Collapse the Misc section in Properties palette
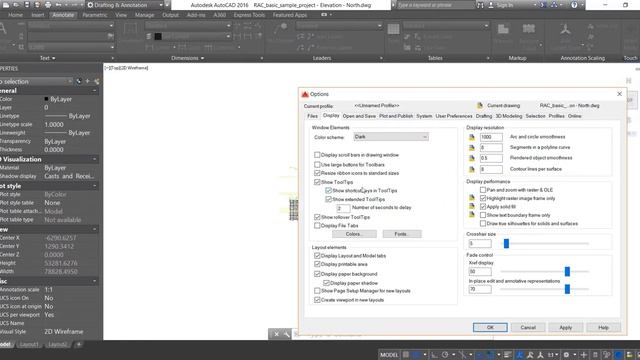The height and width of the screenshot is (360, 640). point(95,281)
